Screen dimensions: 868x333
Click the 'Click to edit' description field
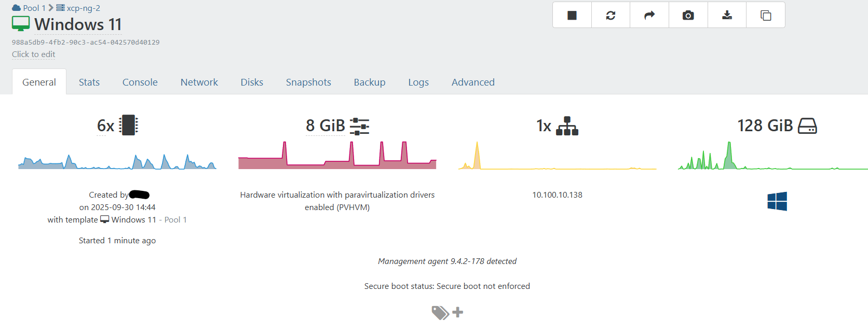tap(34, 54)
